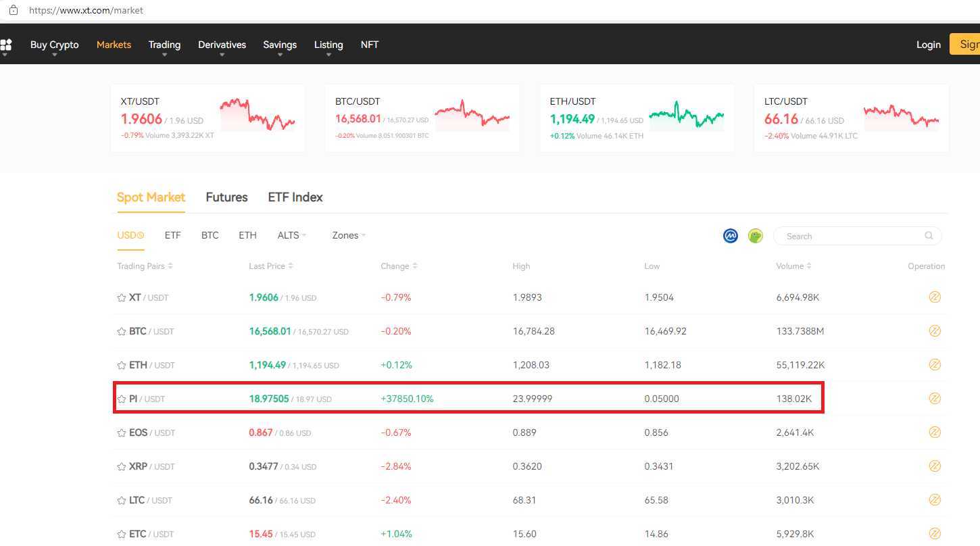Click the CoinGecko green icon
This screenshot has width=980, height=546.
point(756,236)
